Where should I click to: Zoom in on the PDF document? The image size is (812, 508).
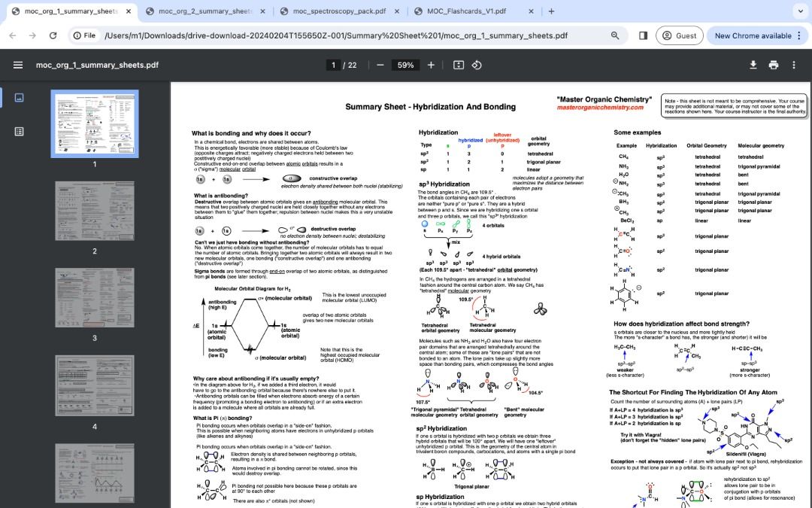click(x=430, y=65)
